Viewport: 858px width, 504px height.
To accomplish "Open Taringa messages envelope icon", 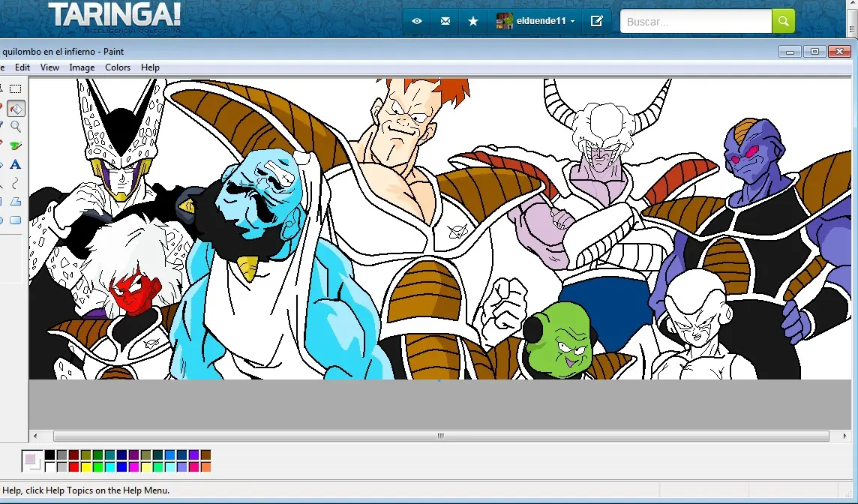I will [445, 21].
